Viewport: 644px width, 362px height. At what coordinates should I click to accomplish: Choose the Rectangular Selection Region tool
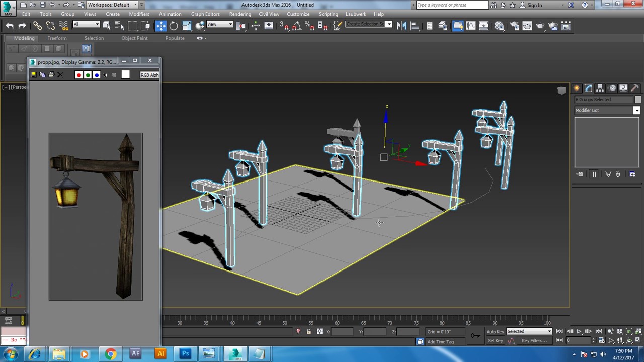coord(132,26)
